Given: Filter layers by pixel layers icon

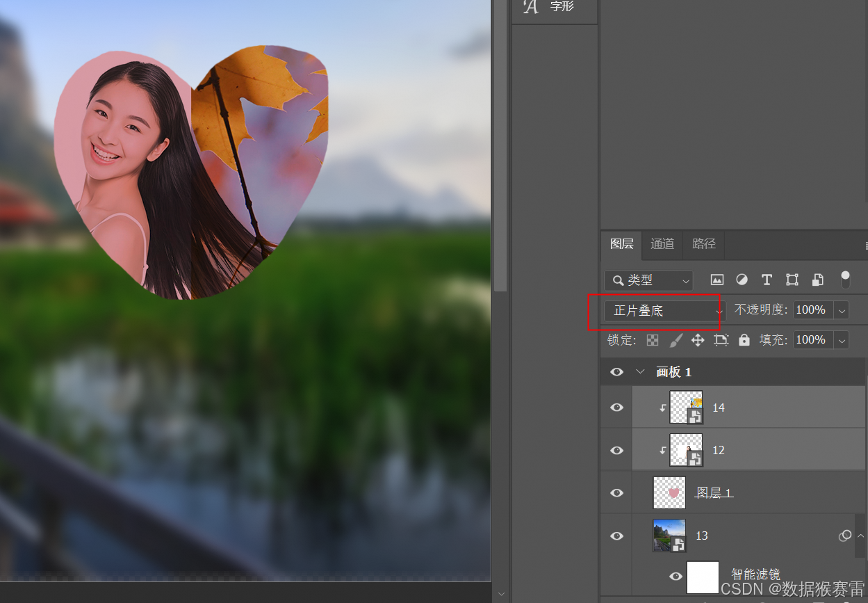Looking at the screenshot, I should pyautogui.click(x=717, y=280).
